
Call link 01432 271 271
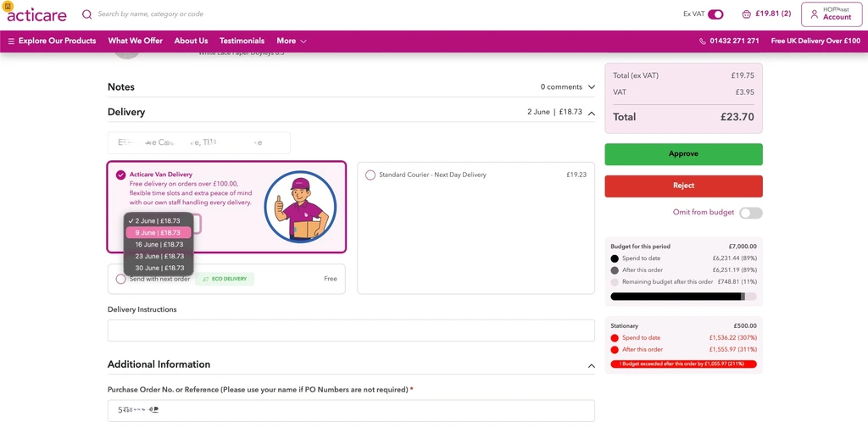pyautogui.click(x=734, y=41)
